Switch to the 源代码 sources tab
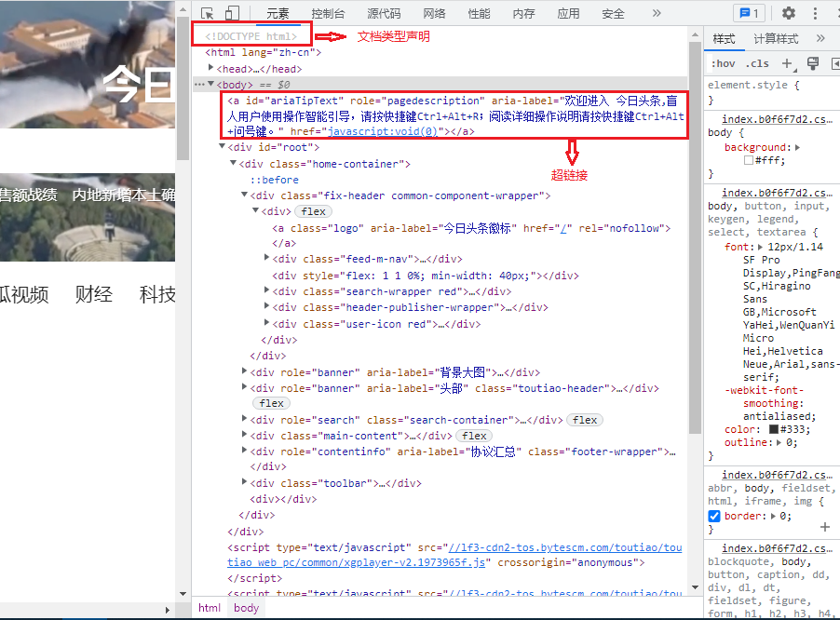 (x=384, y=13)
